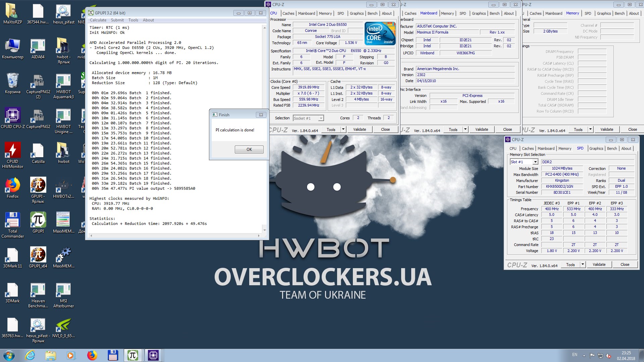Open Tools dropdown arrow in SPD CPU-Z
644x362 pixels.
point(583,264)
